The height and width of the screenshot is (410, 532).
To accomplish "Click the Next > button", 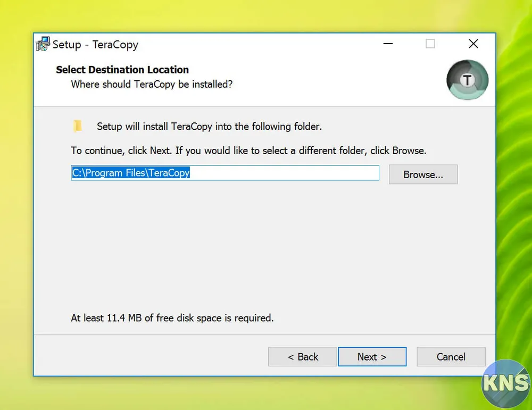I will pos(372,356).
